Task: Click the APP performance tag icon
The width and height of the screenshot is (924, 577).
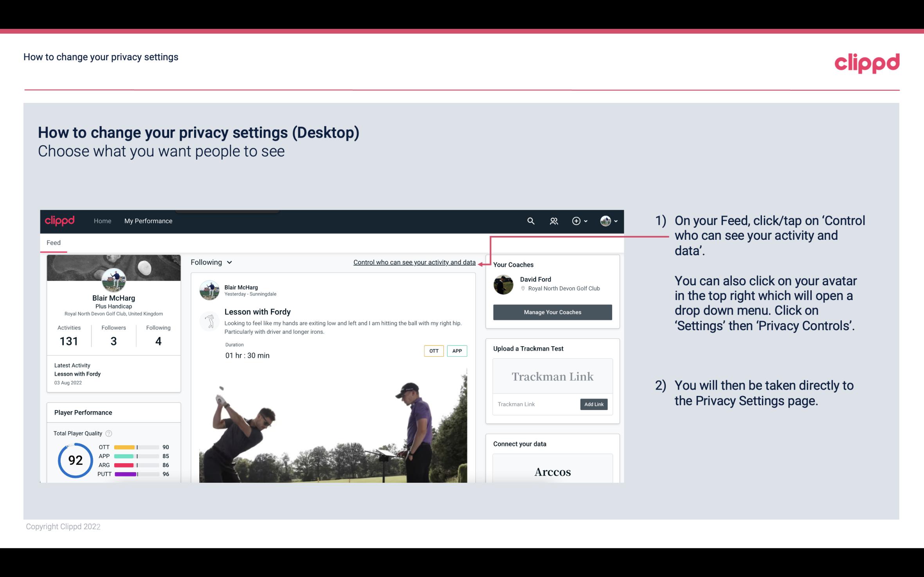Action: [x=457, y=351]
